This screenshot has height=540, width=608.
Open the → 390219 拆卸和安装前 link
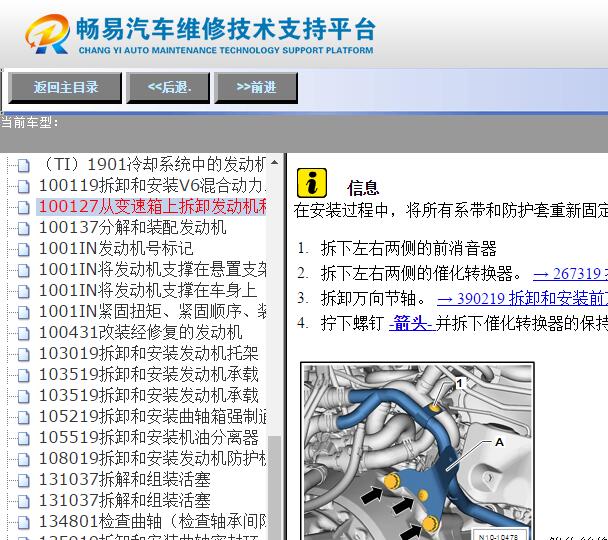(x=522, y=298)
